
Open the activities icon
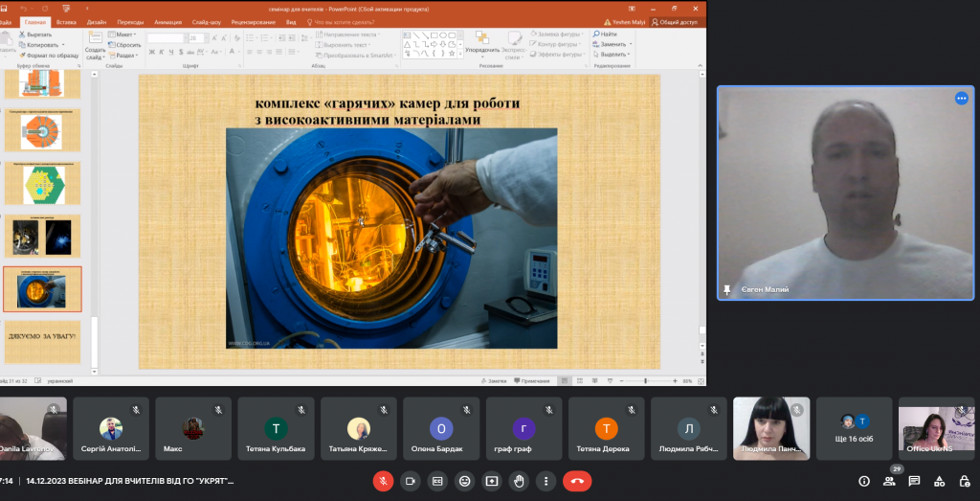(939, 481)
